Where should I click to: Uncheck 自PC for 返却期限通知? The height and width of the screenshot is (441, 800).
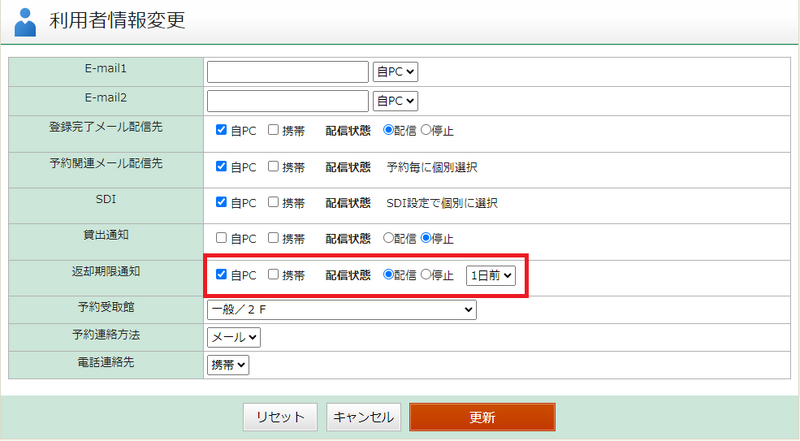(221, 274)
